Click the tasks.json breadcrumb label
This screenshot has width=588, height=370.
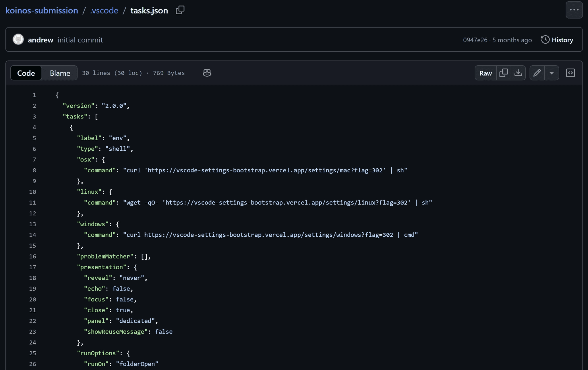(x=149, y=10)
